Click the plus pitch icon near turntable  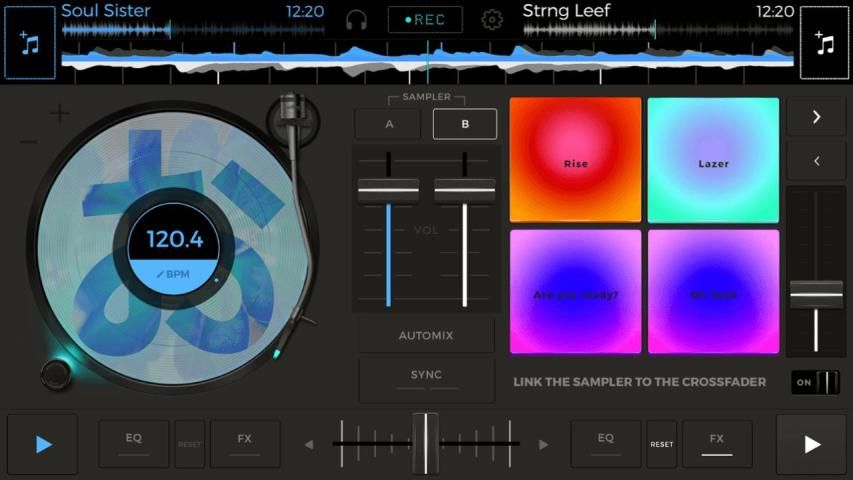click(60, 114)
